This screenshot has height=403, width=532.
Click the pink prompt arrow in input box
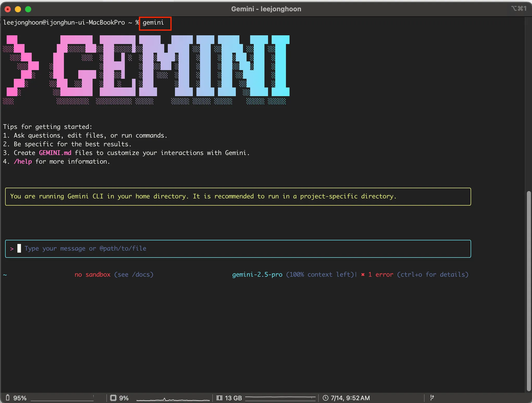tap(12, 249)
